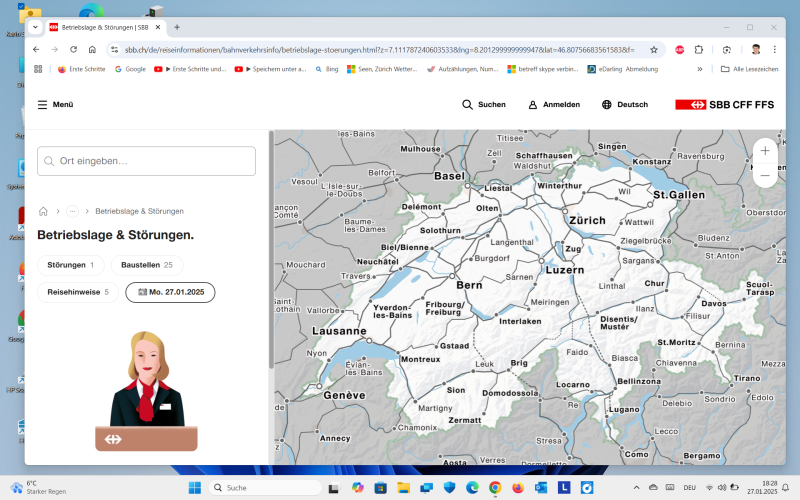Zoom in the map with plus button
Viewport: 800px width, 500px height.
[765, 151]
